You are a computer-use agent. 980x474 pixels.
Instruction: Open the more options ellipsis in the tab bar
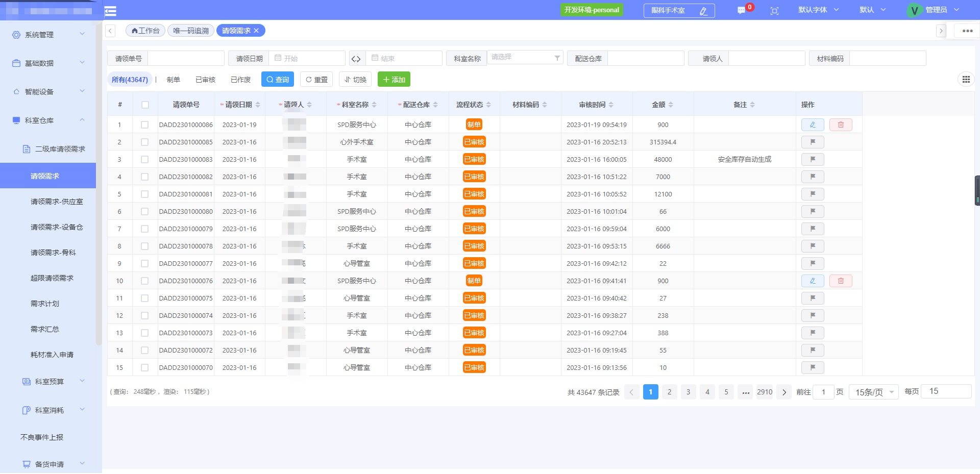[x=967, y=31]
